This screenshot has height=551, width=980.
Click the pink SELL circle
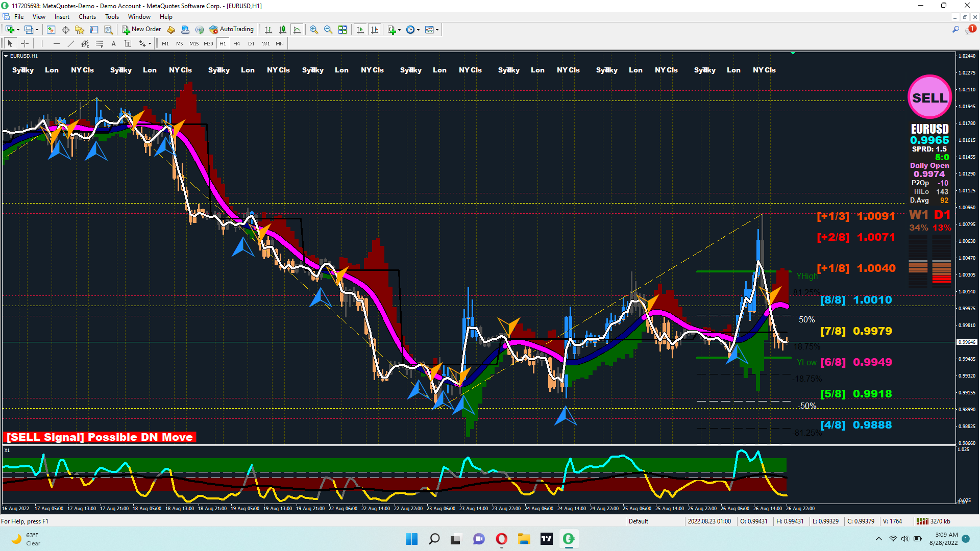click(929, 97)
